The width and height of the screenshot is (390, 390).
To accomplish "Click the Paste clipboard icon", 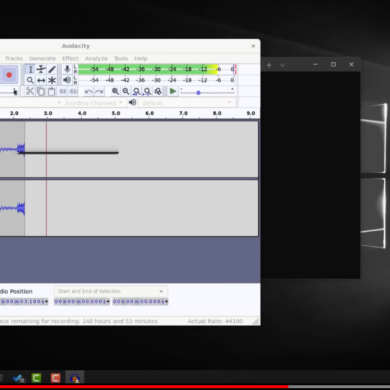I will (51, 91).
